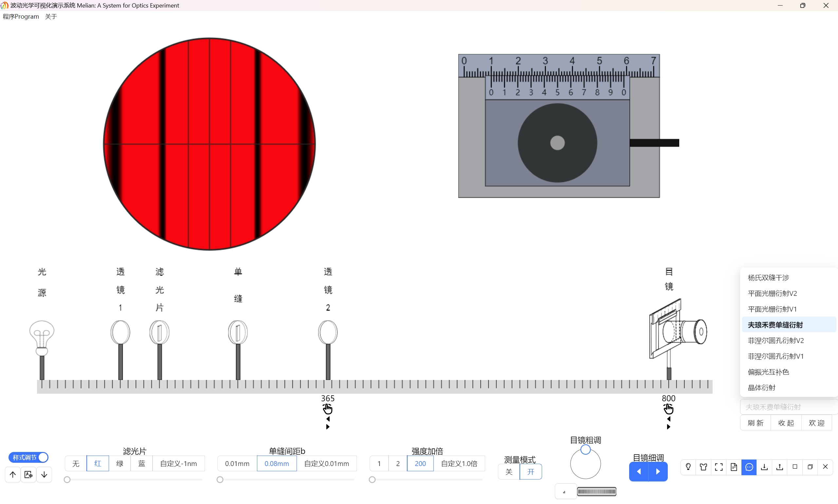Open the theme skin (t-shirt) icon
The width and height of the screenshot is (838, 504).
click(703, 467)
